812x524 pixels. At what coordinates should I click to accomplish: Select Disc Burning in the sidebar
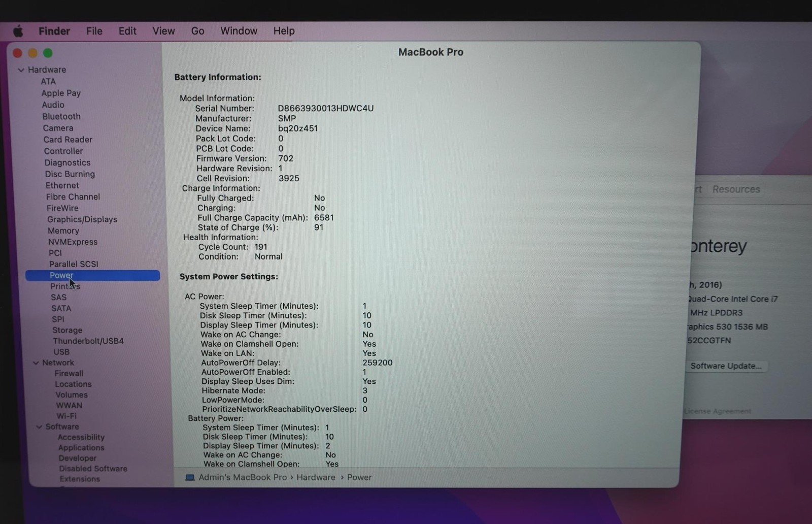coord(70,174)
